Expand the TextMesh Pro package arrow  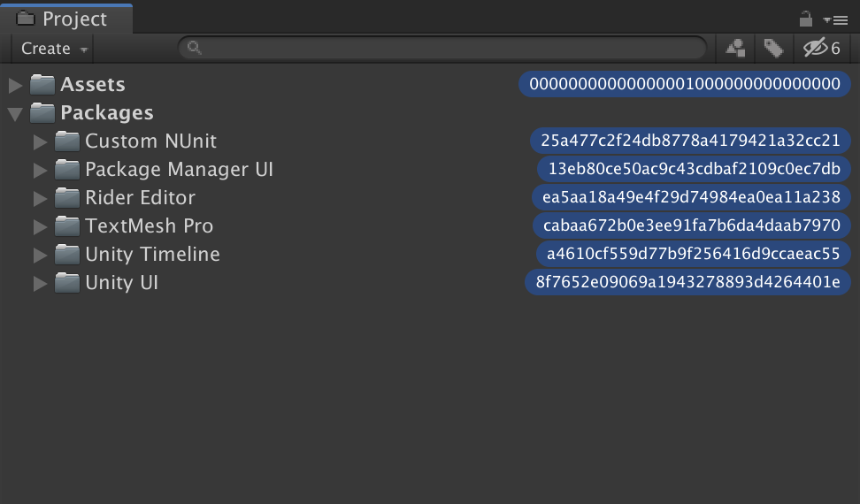coord(40,226)
